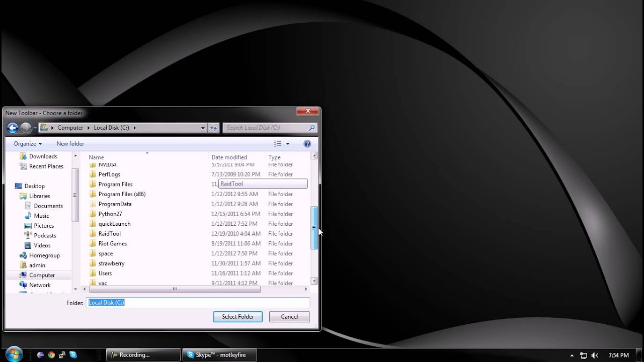The width and height of the screenshot is (644, 362).
Task: Go back with the blue Back arrow
Action: (x=13, y=128)
